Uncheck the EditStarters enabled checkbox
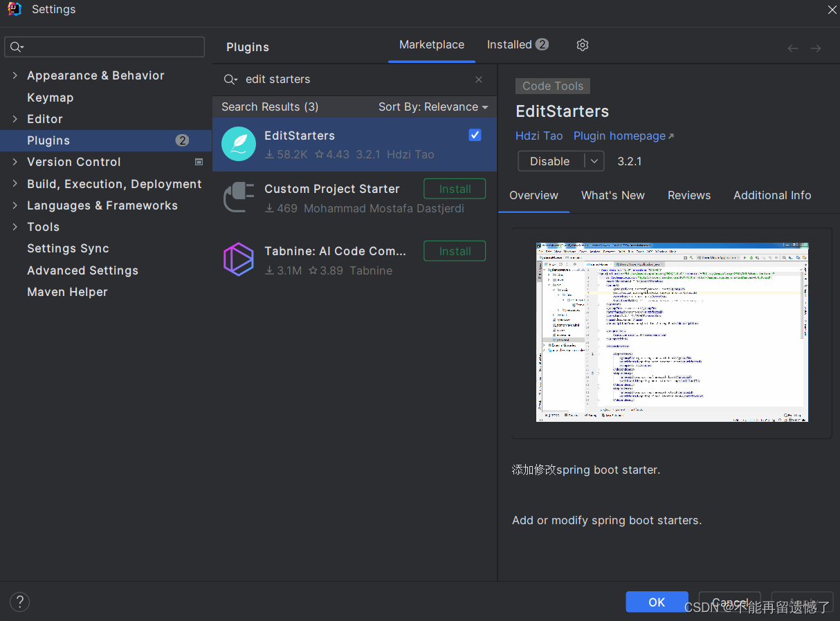Viewport: 840px width, 621px height. point(475,135)
